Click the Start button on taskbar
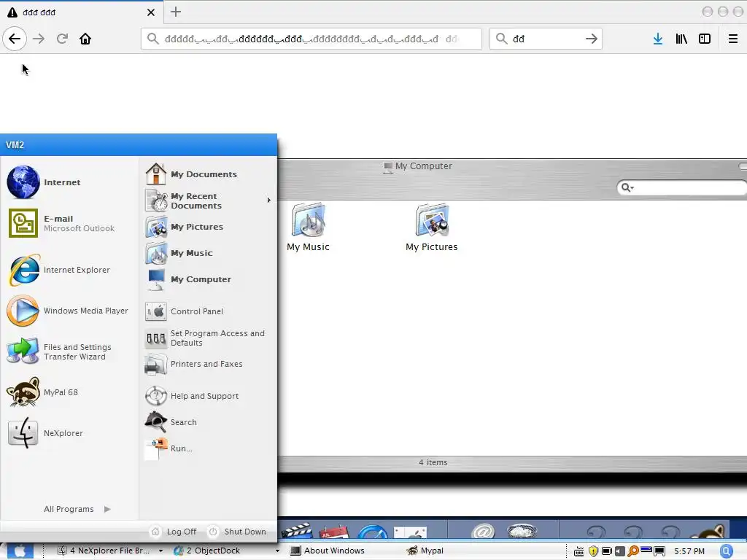Screen dimensions: 747x560 (20, 551)
